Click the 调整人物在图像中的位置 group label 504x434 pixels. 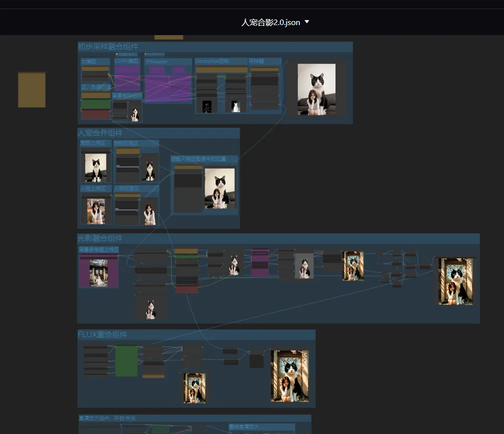pyautogui.click(x=198, y=159)
